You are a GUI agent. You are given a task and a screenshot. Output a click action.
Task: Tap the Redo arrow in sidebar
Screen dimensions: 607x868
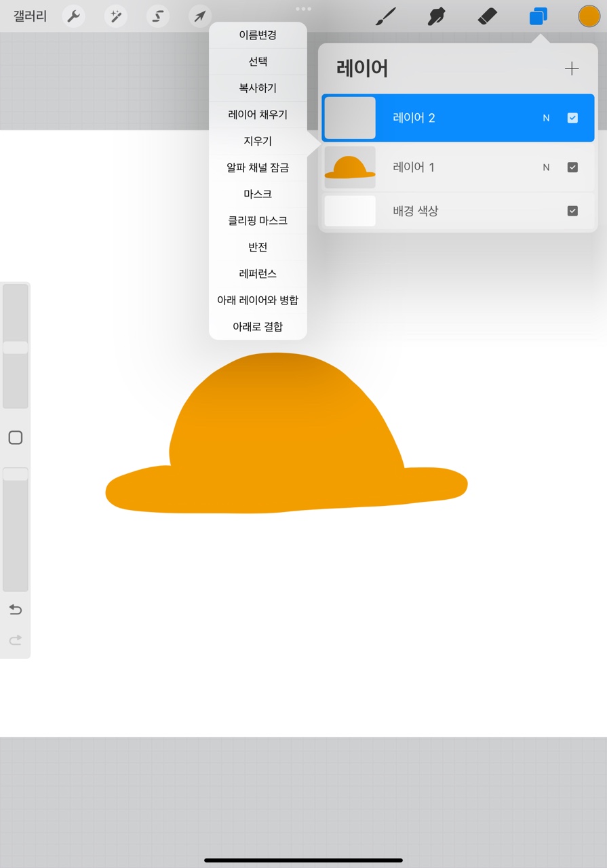click(x=15, y=639)
